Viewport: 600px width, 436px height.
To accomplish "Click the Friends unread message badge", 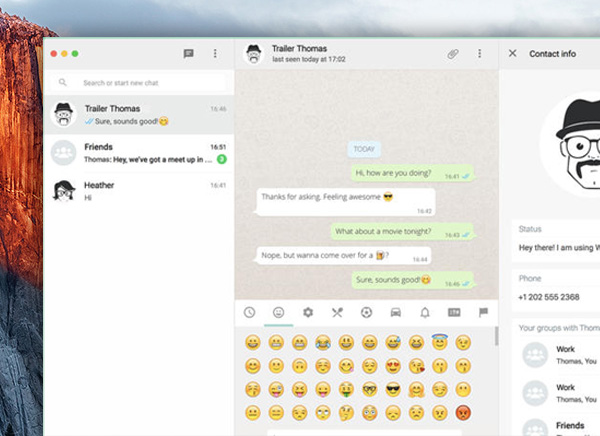I will (x=222, y=159).
